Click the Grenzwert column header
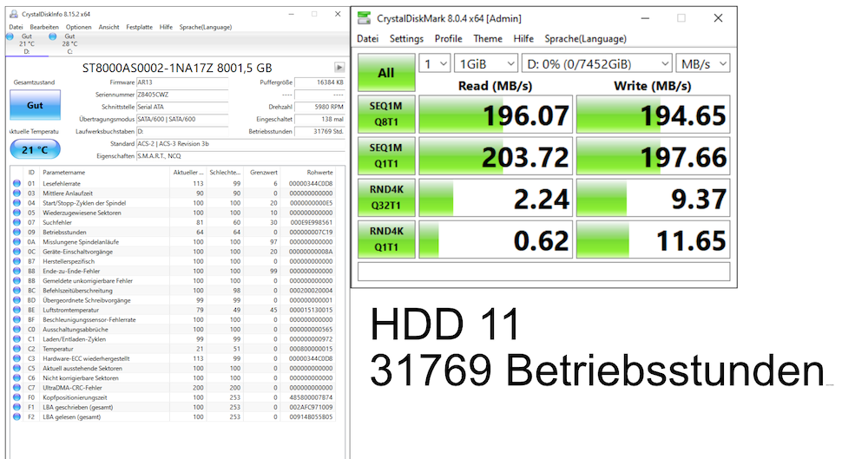Screen dimensions: 868x459 pyautogui.click(x=262, y=172)
